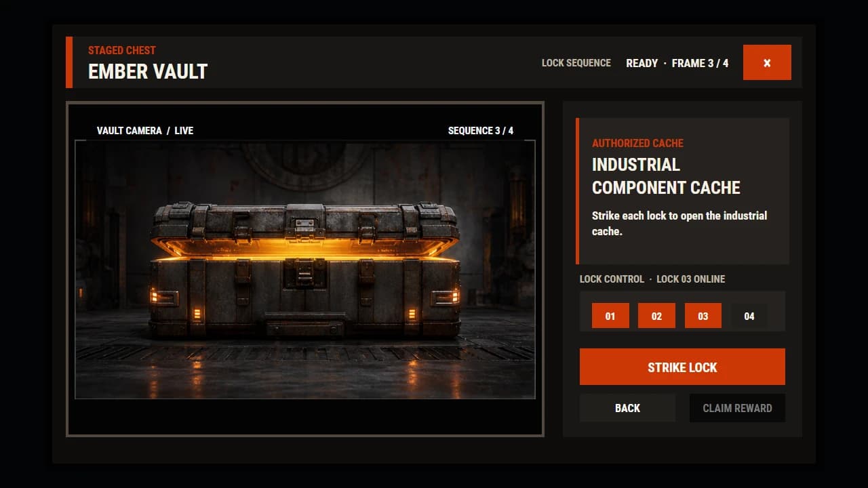
Task: Click the LOCK SEQUENCE label
Action: [x=576, y=63]
